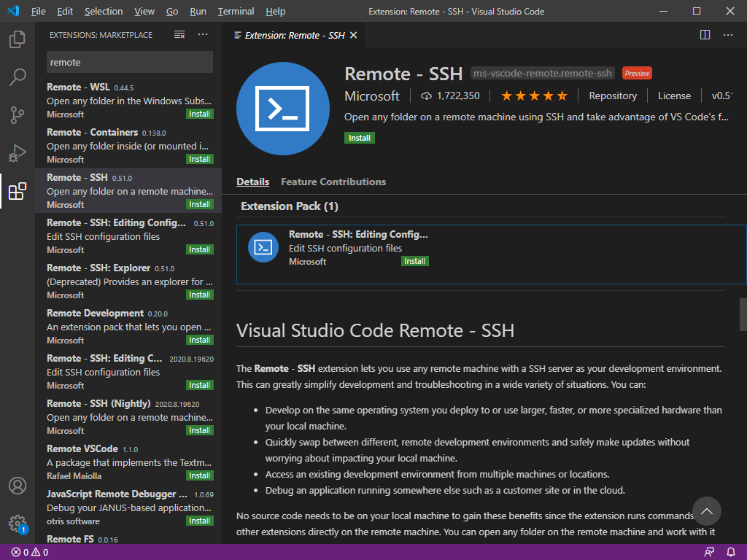The height and width of the screenshot is (560, 747).
Task: Clear extensions search results icon
Action: [179, 35]
